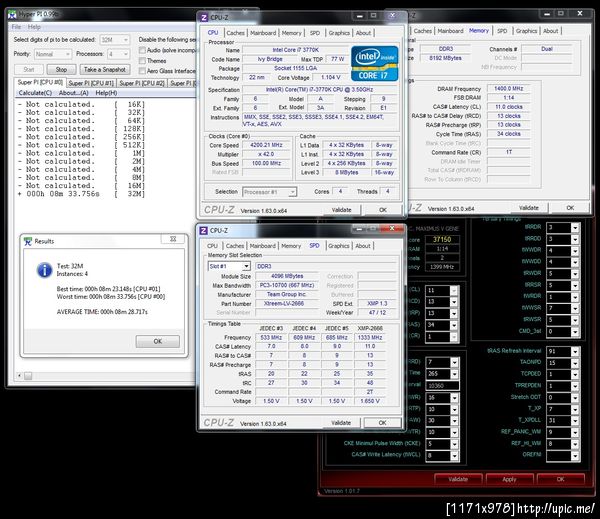Open the Help menu in Hyper PI
This screenshot has height=519, width=600.
(34, 27)
